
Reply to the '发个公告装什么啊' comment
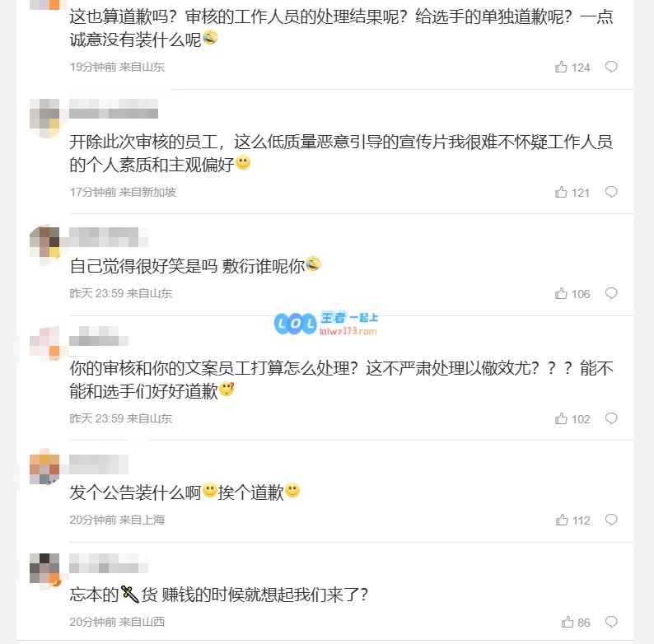click(x=611, y=520)
